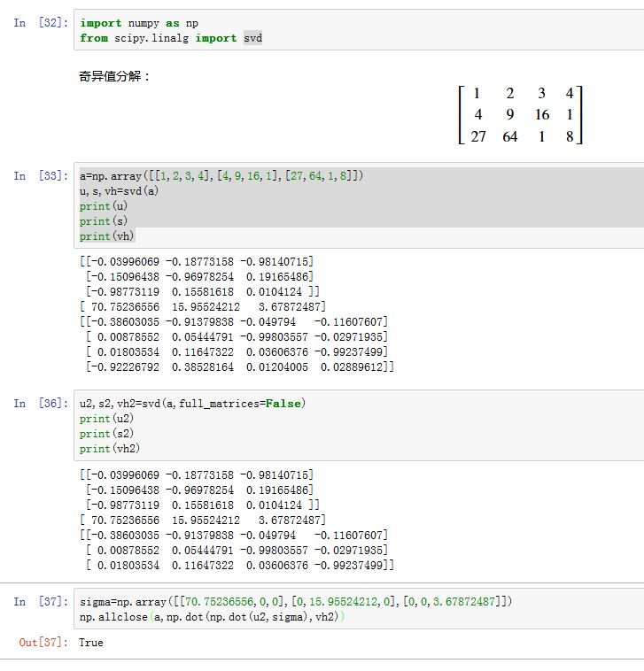The width and height of the screenshot is (644, 671).
Task: Click the print(u) statement
Action: [95, 206]
